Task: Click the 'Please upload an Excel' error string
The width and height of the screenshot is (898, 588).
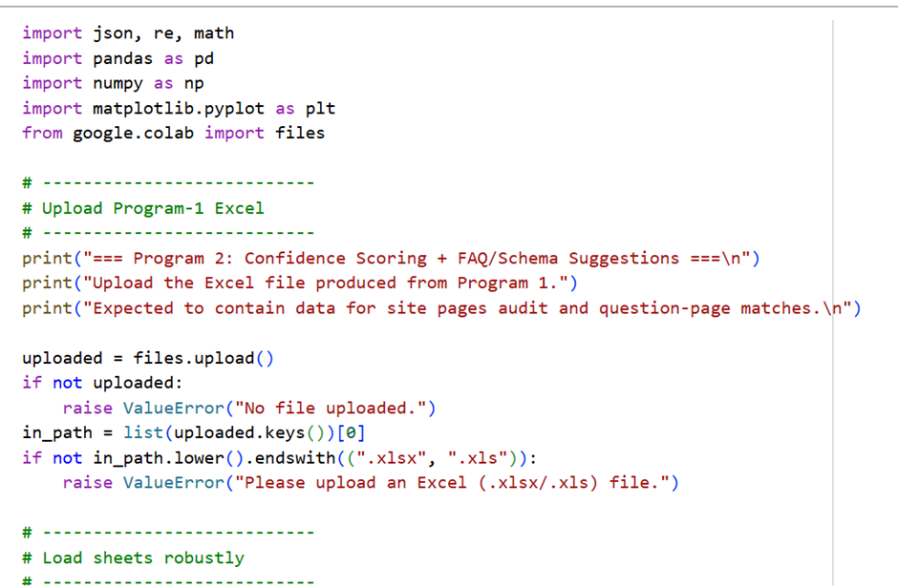Action: [459, 482]
